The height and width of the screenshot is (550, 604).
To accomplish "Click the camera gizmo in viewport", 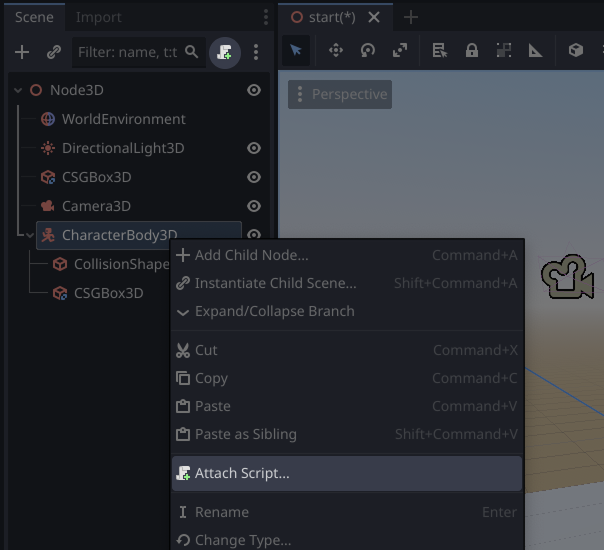I will (566, 278).
